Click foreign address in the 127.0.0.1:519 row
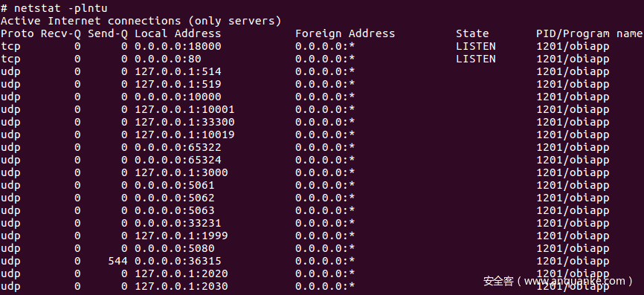644x295 pixels. pos(325,84)
